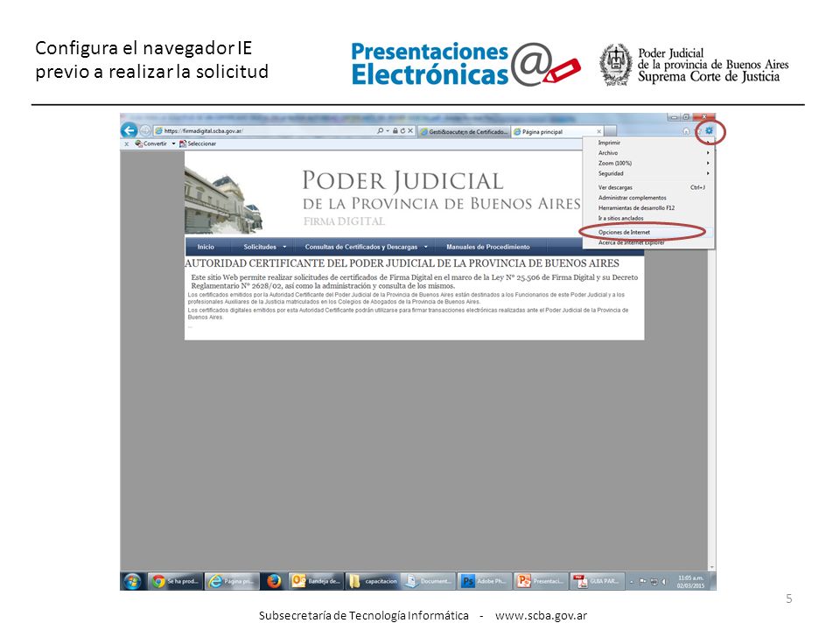This screenshot has width=840, height=630.
Task: Show hidden system tray icons arrow
Action: pyautogui.click(x=632, y=582)
